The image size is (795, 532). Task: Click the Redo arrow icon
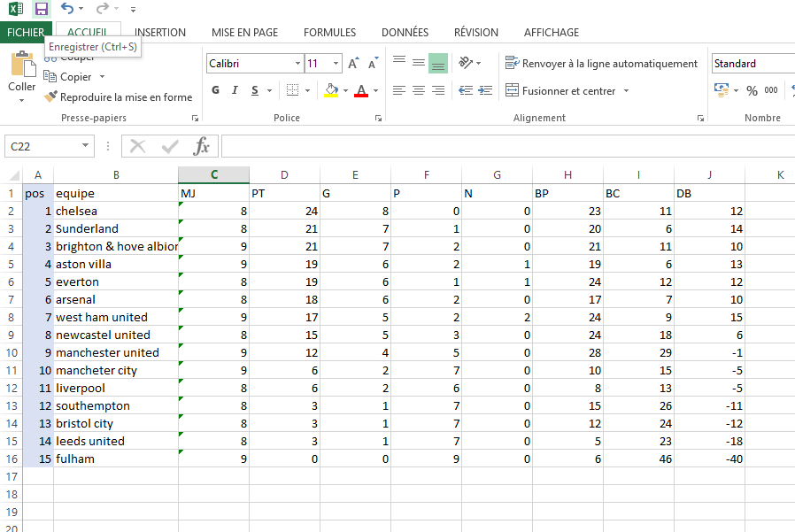pos(103,8)
